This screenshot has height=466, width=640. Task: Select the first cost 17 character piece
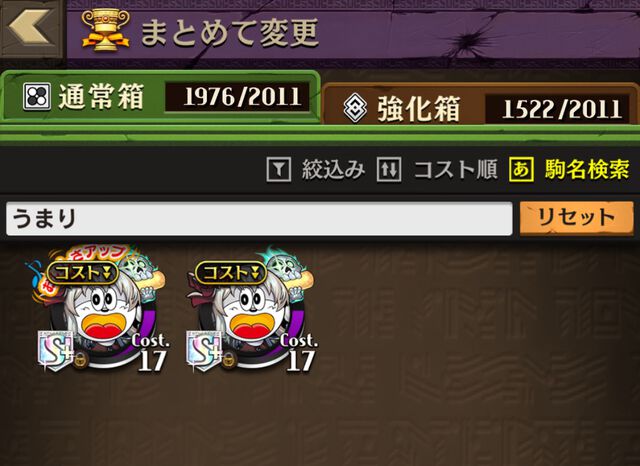(100, 309)
